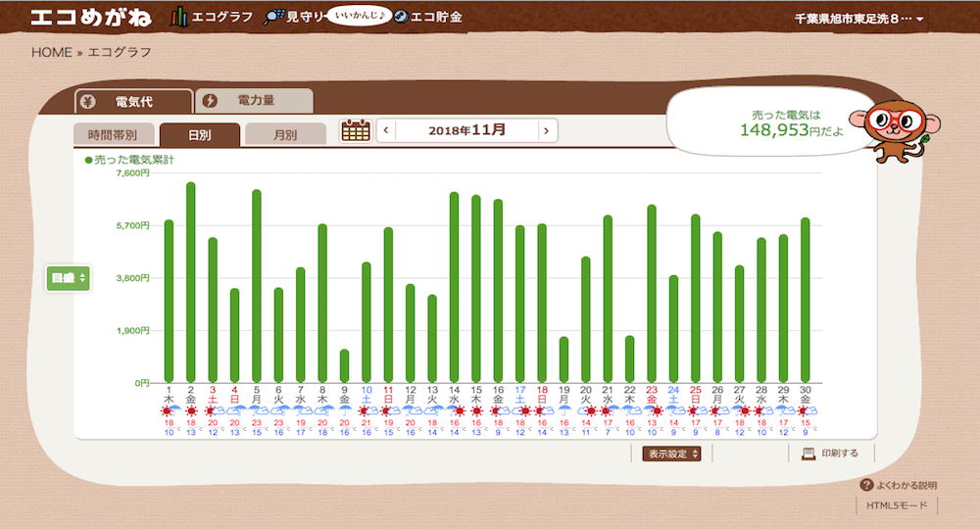This screenshot has height=529, width=980.
Task: Select the 日別 tab
Action: [x=199, y=134]
